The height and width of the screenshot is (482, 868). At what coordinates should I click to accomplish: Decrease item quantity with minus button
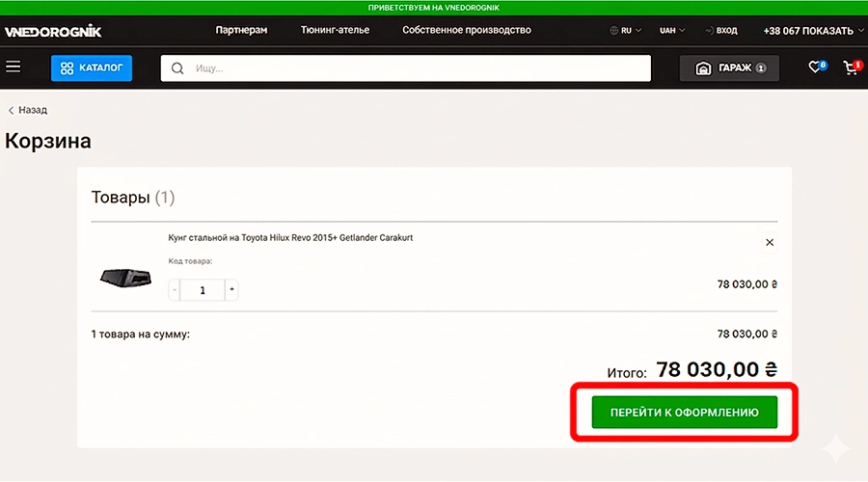click(175, 289)
